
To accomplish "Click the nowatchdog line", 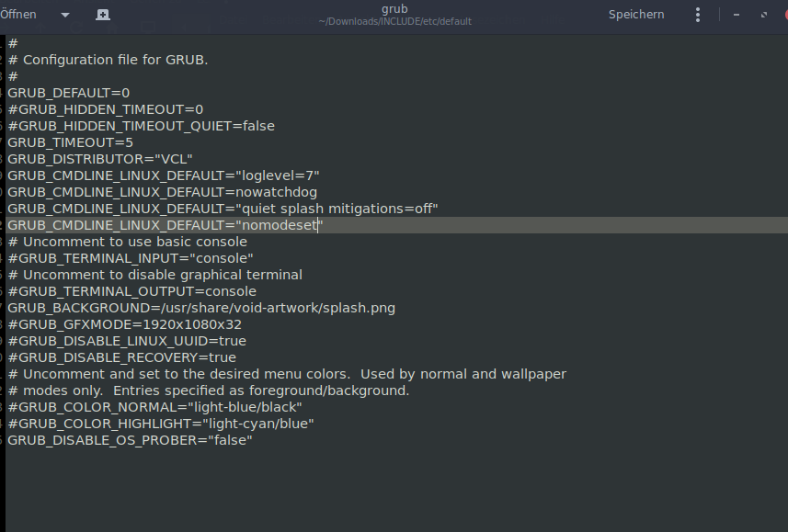I will pyautogui.click(x=162, y=192).
